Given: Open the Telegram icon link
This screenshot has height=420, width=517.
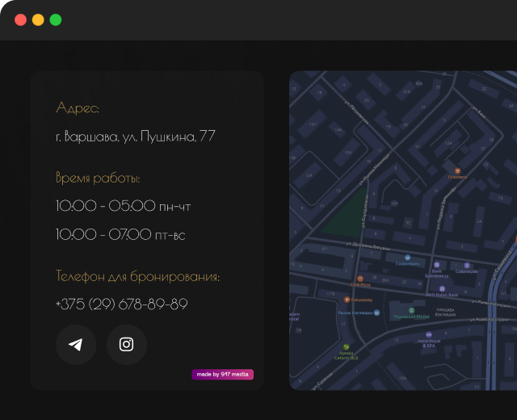Looking at the screenshot, I should [x=76, y=345].
